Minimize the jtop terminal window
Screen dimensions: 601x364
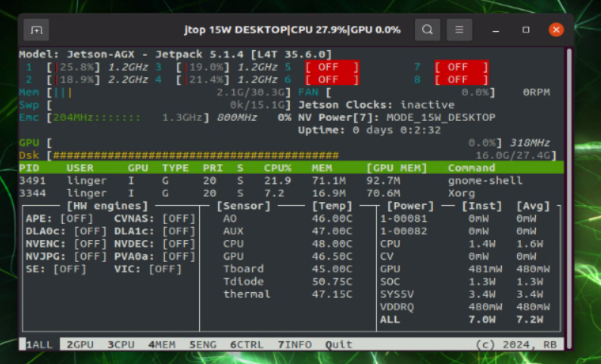click(x=496, y=30)
